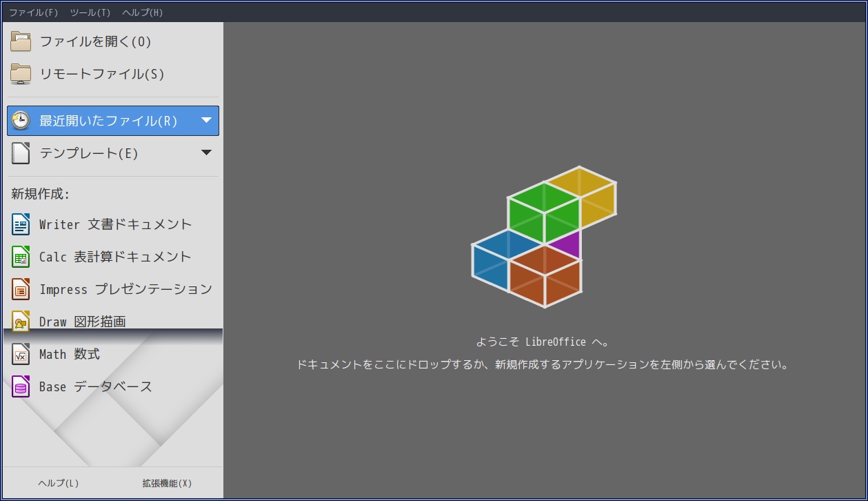This screenshot has height=501, width=868.
Task: Click the Calc spreadsheet icon
Action: coord(21,257)
